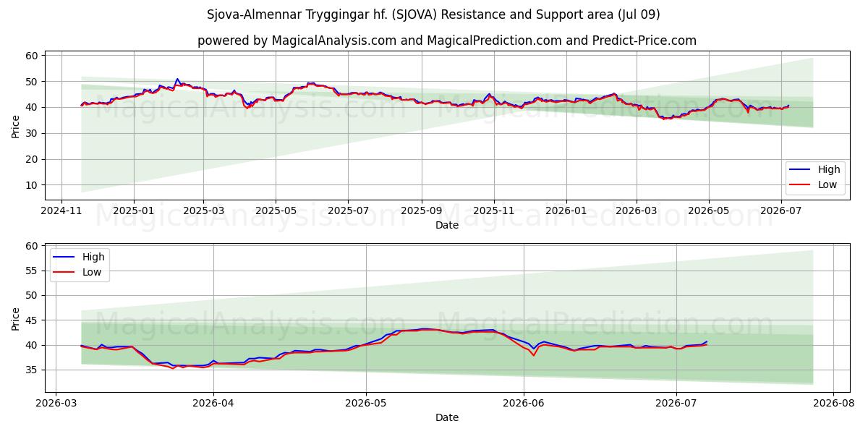The width and height of the screenshot is (868, 434).
Task: Click 'High' in the top chart legend
Action: 829,169
